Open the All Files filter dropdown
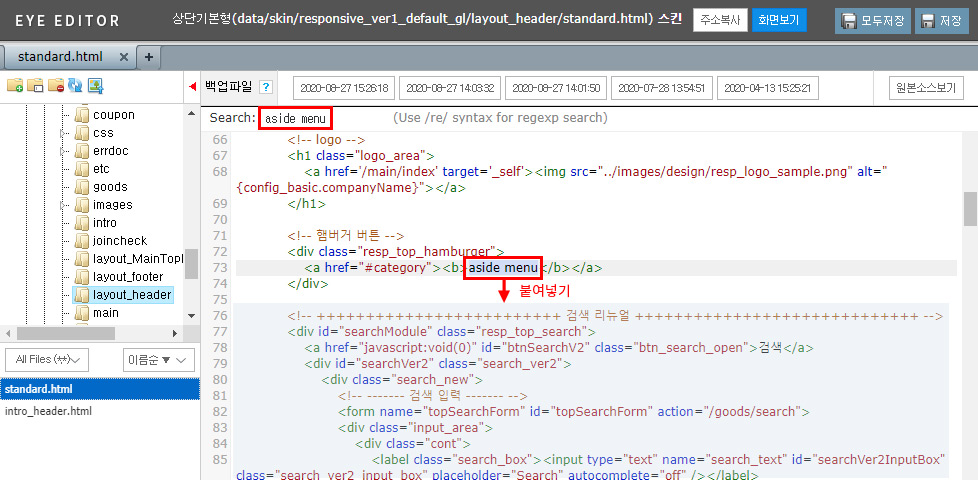Screen dimensions: 978x480 pyautogui.click(x=47, y=359)
